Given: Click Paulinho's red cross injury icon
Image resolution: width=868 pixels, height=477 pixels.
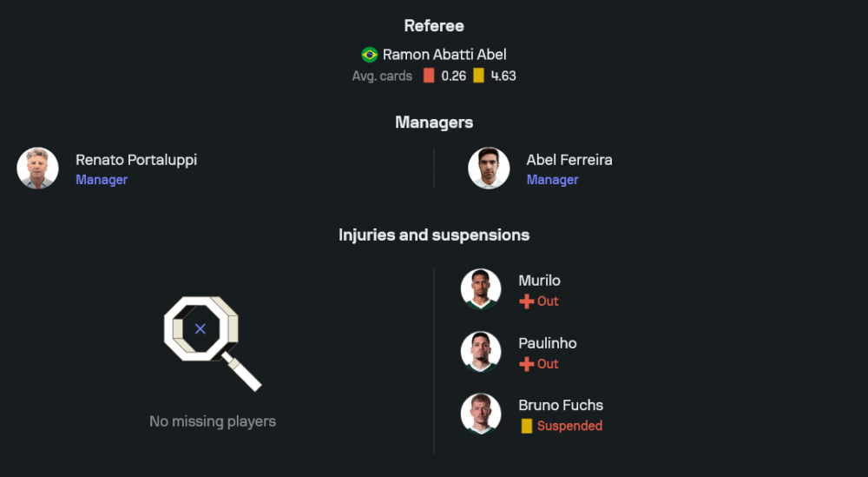Looking at the screenshot, I should [526, 364].
